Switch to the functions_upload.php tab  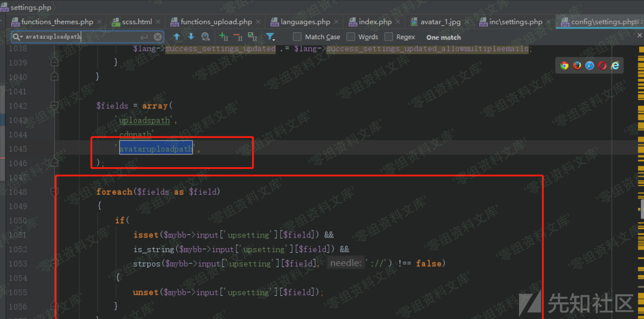click(216, 22)
